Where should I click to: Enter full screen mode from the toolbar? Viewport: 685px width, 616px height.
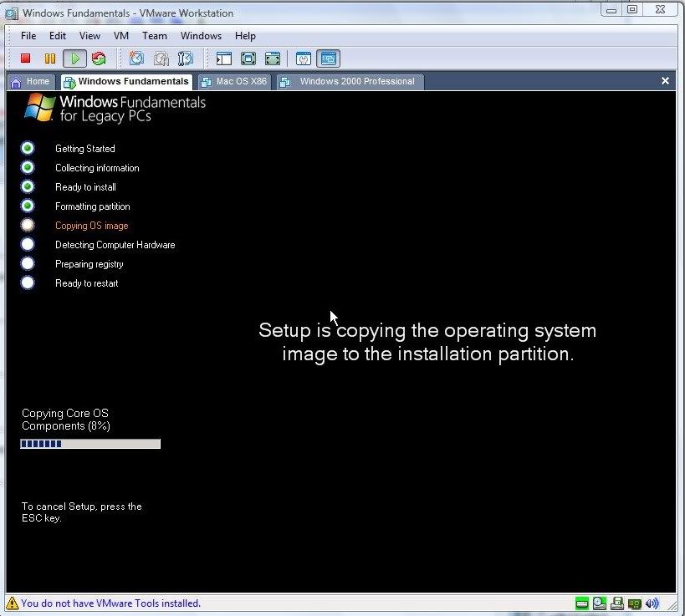tap(248, 59)
